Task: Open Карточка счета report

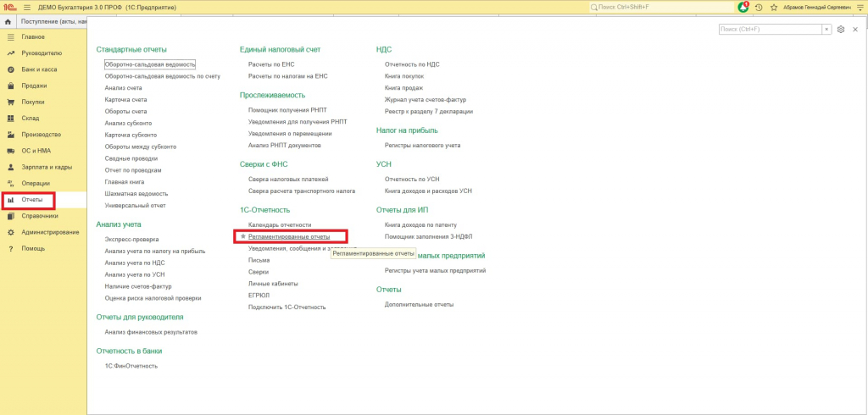Action: click(x=125, y=100)
